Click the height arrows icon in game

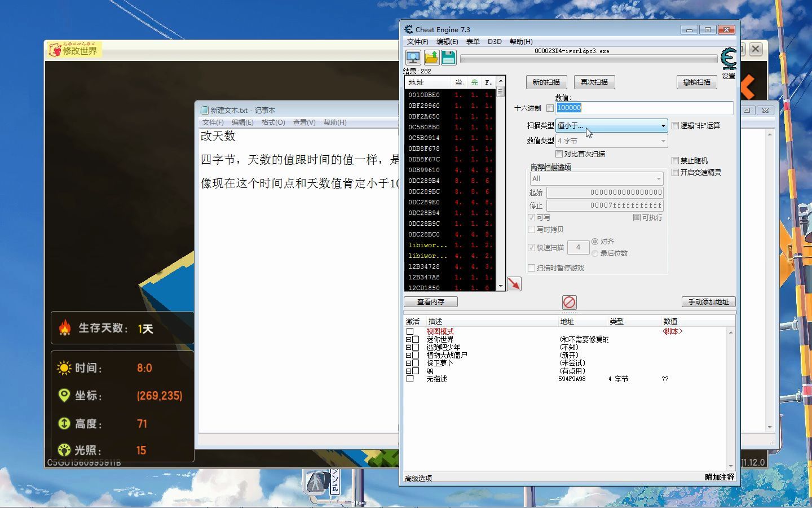pyautogui.click(x=64, y=423)
